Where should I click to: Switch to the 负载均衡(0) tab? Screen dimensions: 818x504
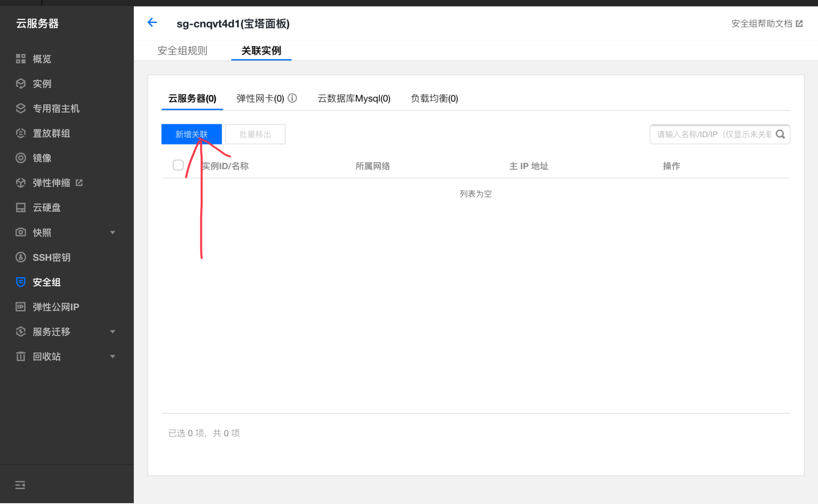pos(433,98)
